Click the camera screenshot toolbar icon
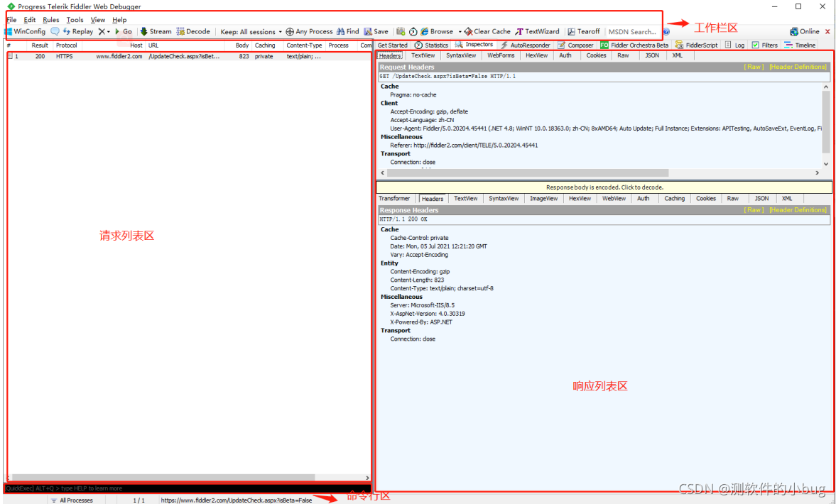836x504 pixels. click(x=401, y=31)
